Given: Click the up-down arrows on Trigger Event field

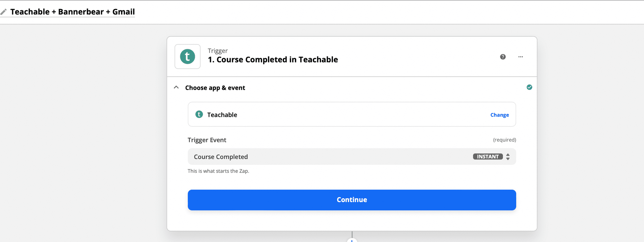Looking at the screenshot, I should point(508,157).
